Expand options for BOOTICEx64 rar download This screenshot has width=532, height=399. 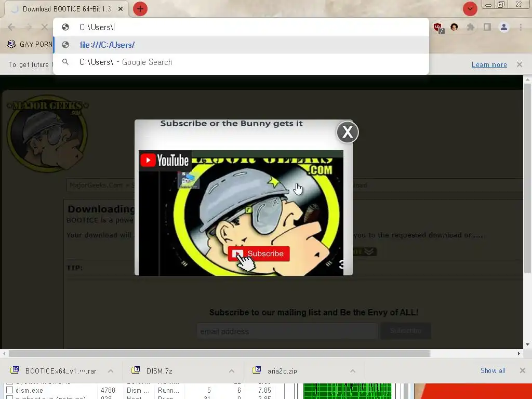(x=111, y=371)
